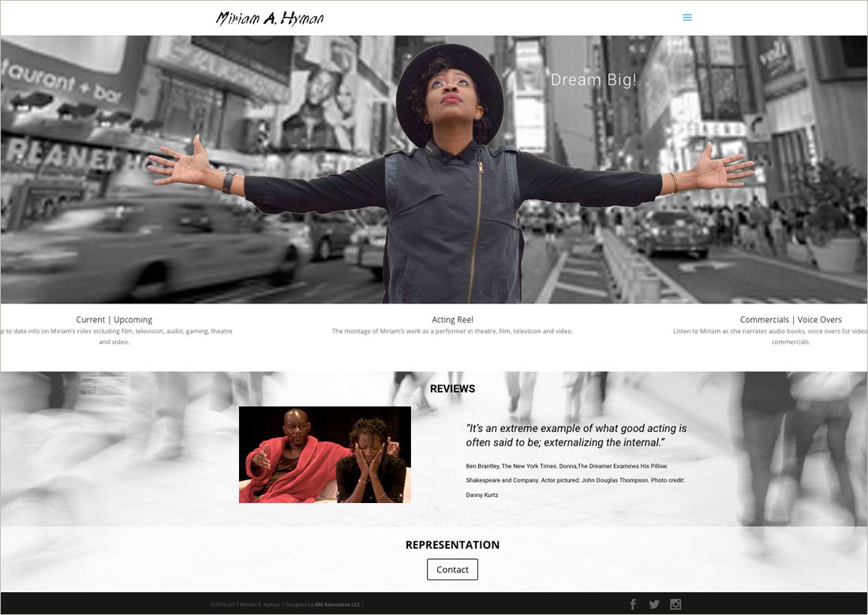Click the Ben Brantley photo credit line
The height and width of the screenshot is (615, 868).
575,481
